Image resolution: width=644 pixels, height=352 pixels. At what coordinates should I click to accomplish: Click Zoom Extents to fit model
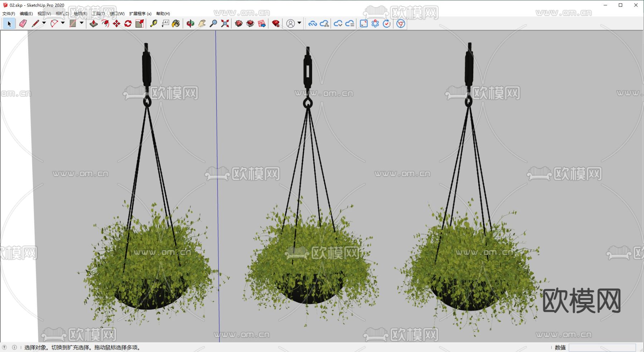[x=225, y=24]
